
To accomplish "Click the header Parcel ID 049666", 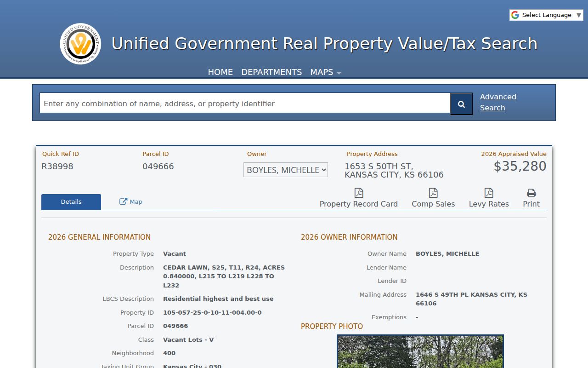I will pos(158,167).
